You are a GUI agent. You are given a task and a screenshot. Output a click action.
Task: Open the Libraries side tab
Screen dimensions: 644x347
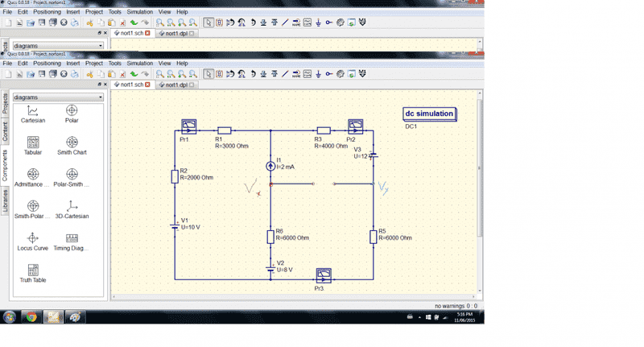pos(5,200)
